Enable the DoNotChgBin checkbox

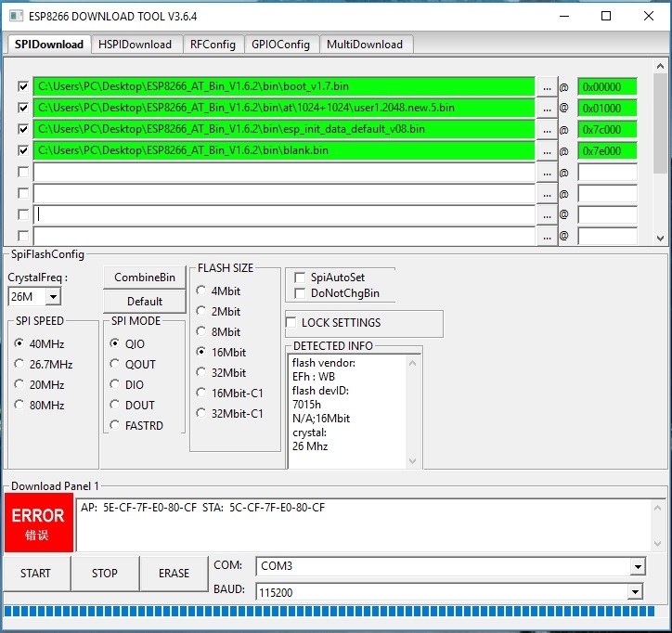pos(300,293)
